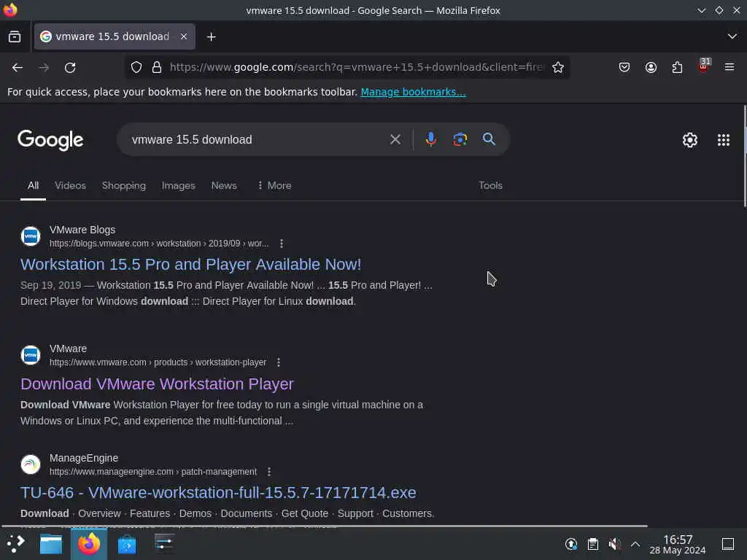Switch to Shopping results tab

(x=124, y=186)
